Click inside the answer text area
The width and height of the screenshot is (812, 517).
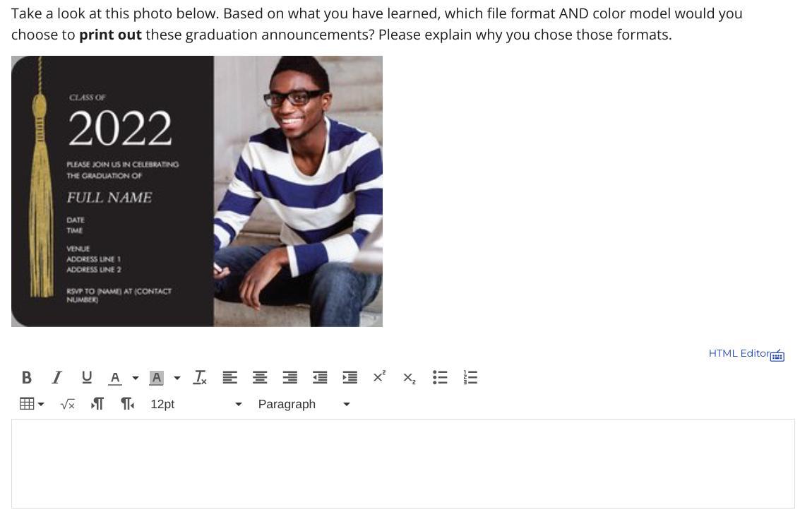(x=403, y=463)
